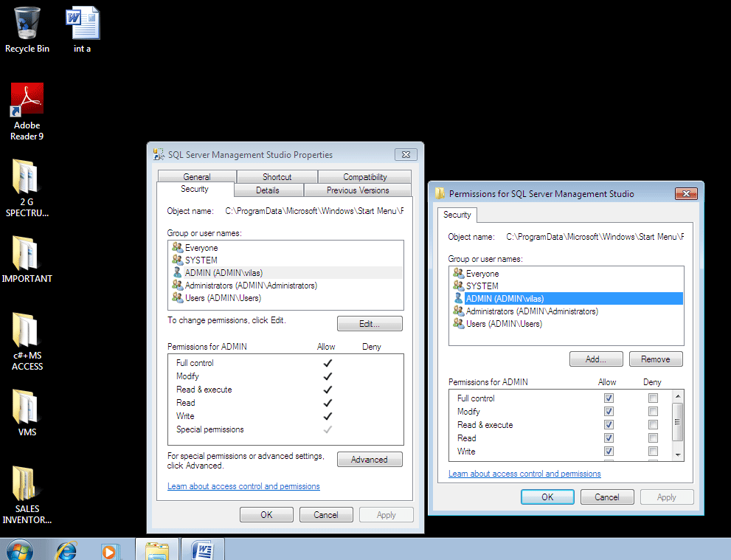Switch to Previous Versions tab
The width and height of the screenshot is (731, 560).
[x=358, y=190]
